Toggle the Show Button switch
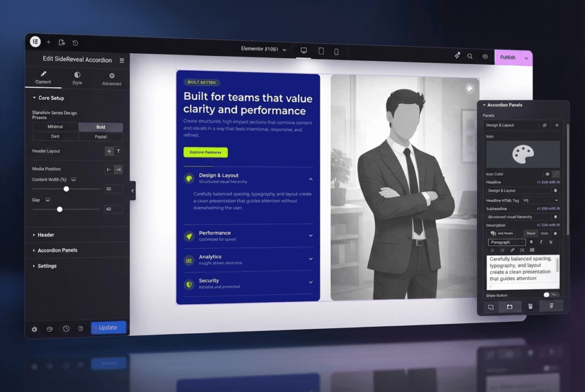 click(x=550, y=294)
